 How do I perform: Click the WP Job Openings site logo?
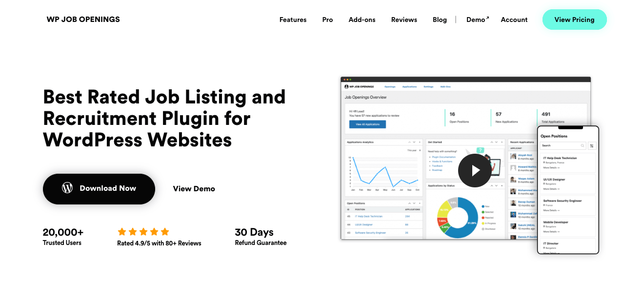coord(83,20)
